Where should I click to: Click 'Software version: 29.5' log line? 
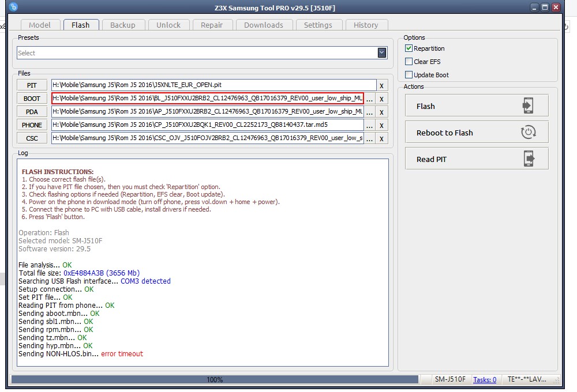pos(54,248)
